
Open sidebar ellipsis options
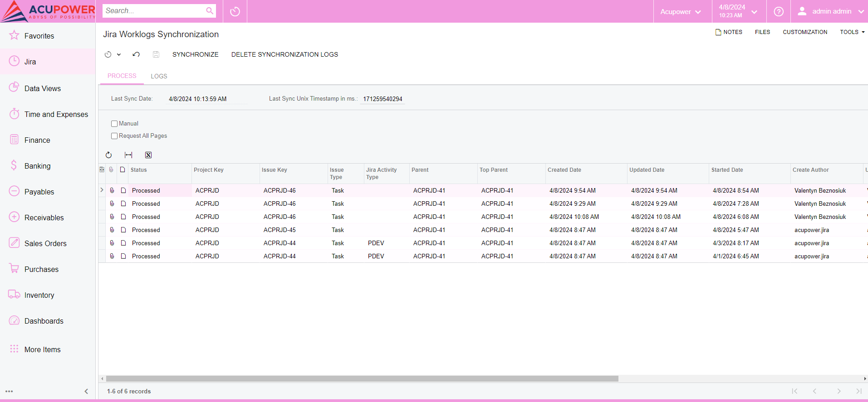[9, 391]
